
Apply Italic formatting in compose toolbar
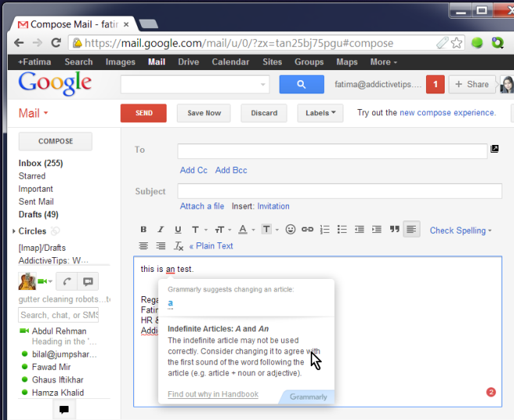point(160,230)
